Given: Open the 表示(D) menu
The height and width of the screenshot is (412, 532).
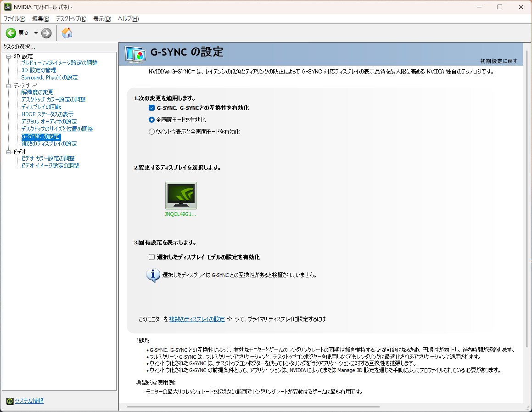Looking at the screenshot, I should 102,19.
